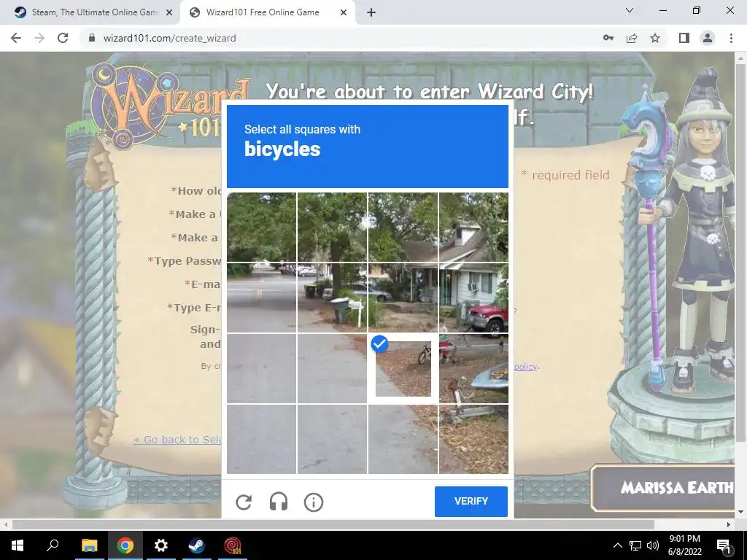Open the privacy policy link
Viewport: 747px width, 560px height.
click(525, 367)
